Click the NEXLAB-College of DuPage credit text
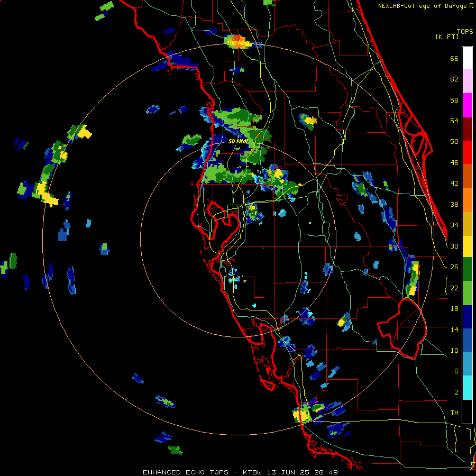Viewport: 476px width, 476px height. (423, 6)
